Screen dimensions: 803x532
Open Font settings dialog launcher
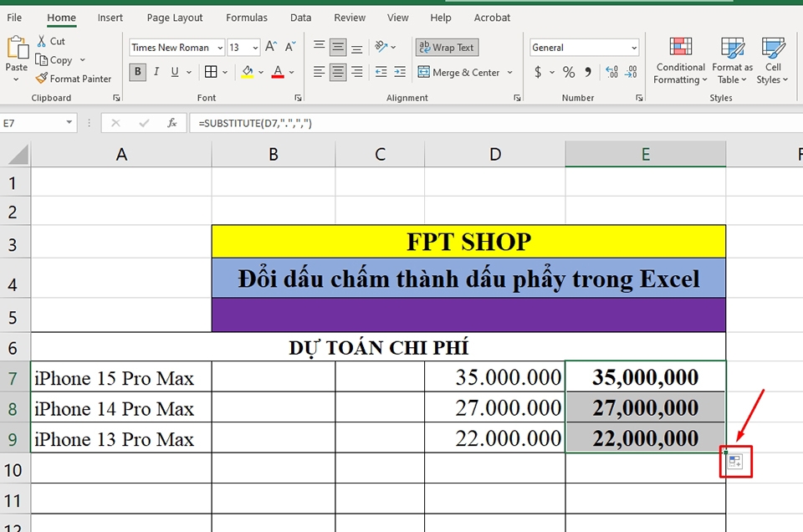pos(298,98)
